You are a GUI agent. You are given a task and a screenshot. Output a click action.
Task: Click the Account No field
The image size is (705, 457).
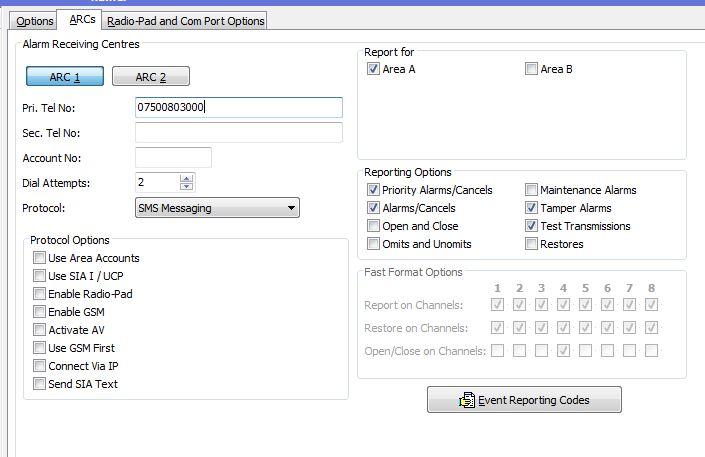click(173, 158)
